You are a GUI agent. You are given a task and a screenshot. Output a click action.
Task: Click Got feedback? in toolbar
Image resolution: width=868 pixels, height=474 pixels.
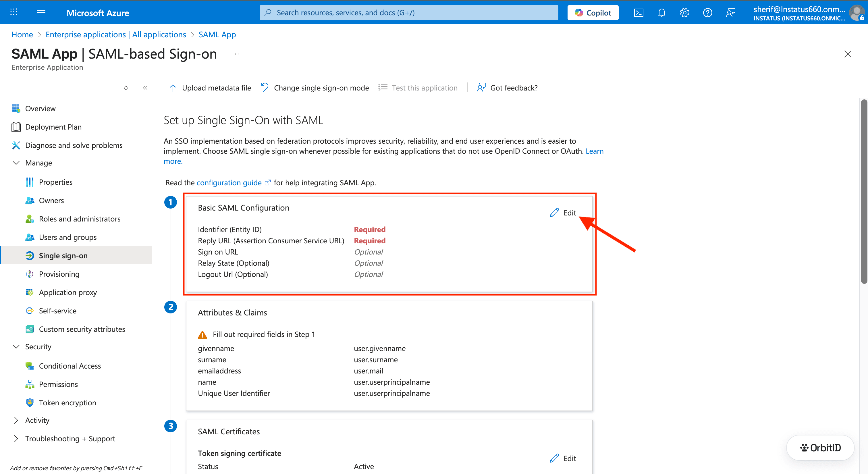pyautogui.click(x=507, y=88)
